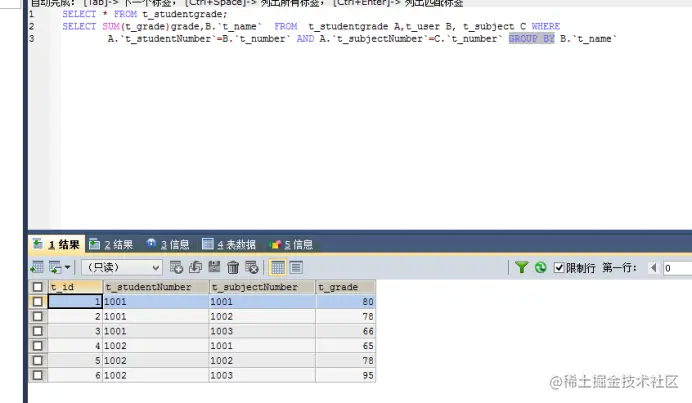Click line number 3 in editor gutter

pos(31,38)
